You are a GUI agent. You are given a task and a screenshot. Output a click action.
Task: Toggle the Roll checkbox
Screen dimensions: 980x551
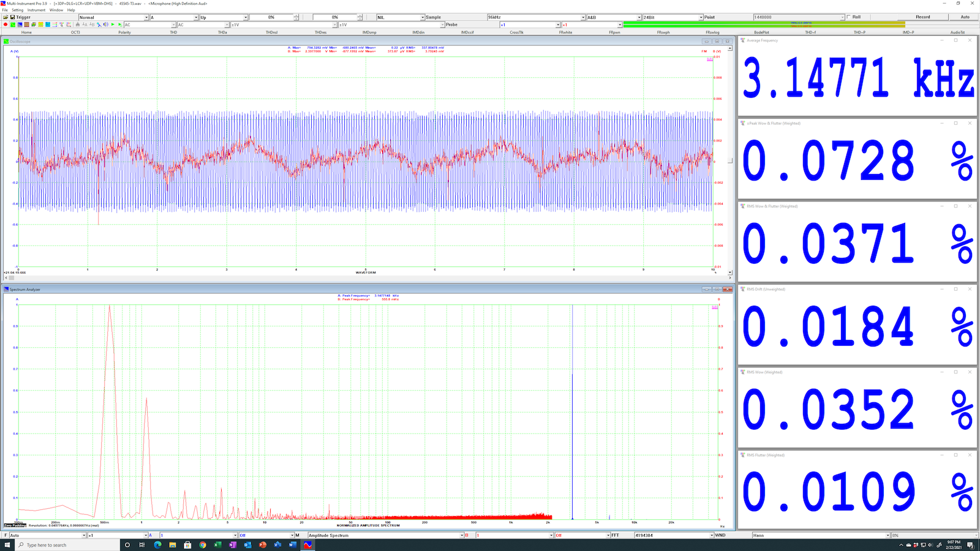pos(849,17)
